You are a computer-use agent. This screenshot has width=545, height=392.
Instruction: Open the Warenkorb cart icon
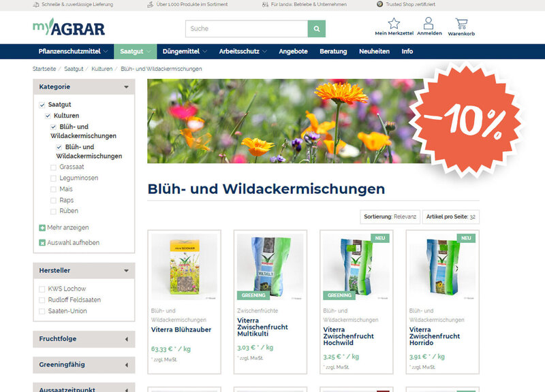tap(461, 24)
